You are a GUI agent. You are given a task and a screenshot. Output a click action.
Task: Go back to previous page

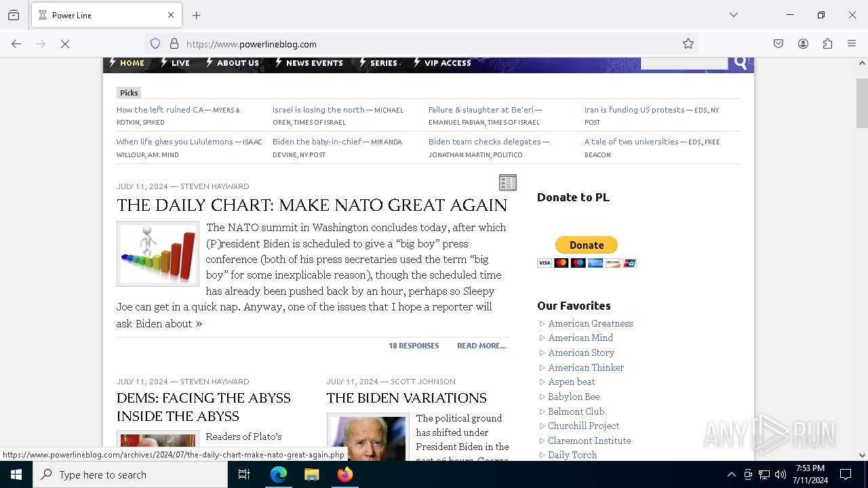click(16, 44)
